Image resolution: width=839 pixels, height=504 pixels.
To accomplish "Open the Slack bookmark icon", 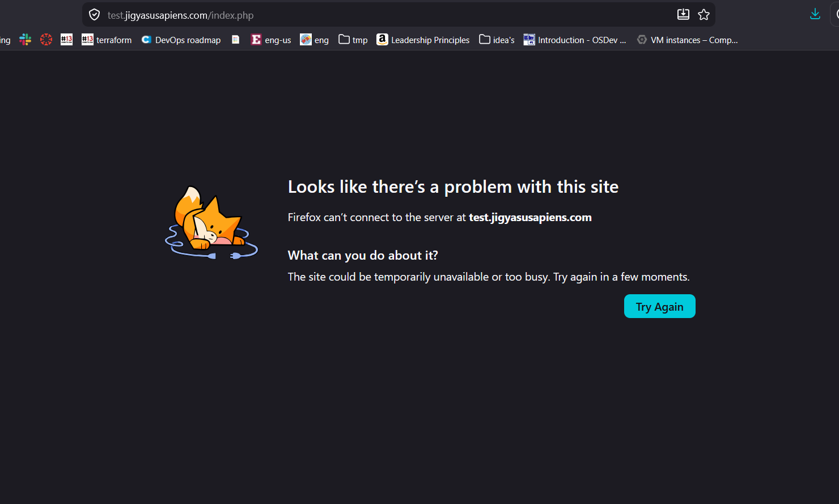I will (x=26, y=40).
